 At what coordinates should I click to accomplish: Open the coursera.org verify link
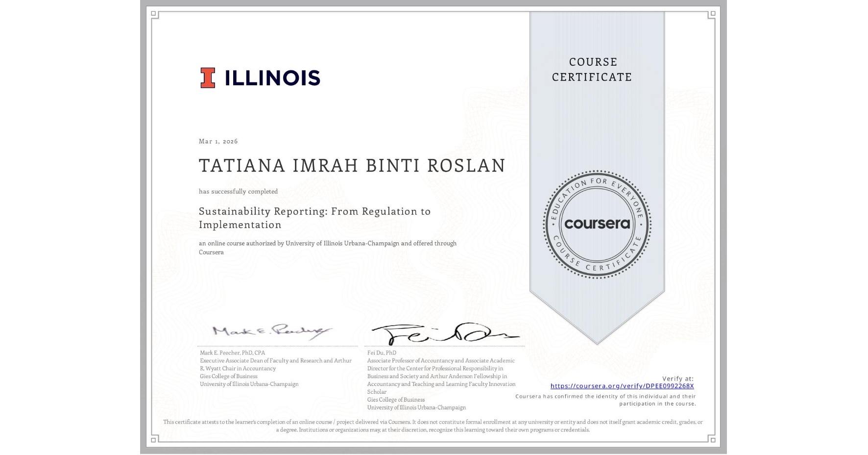pyautogui.click(x=622, y=386)
